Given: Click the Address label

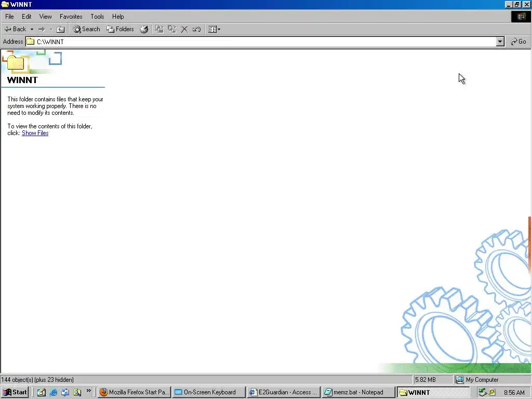Looking at the screenshot, I should 13,42.
